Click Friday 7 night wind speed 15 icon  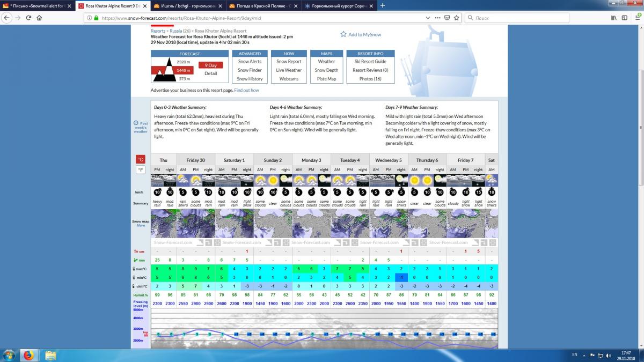click(479, 191)
